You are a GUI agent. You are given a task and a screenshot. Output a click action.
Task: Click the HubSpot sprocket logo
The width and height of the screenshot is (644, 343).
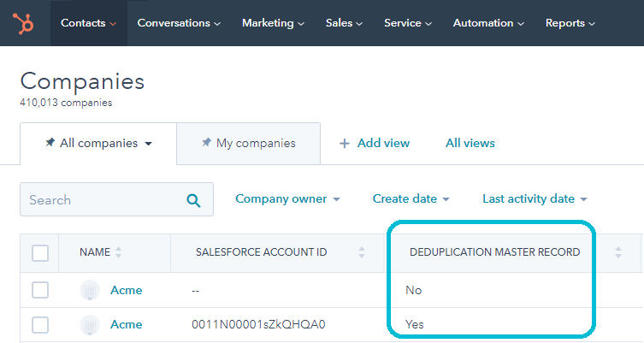pyautogui.click(x=23, y=23)
